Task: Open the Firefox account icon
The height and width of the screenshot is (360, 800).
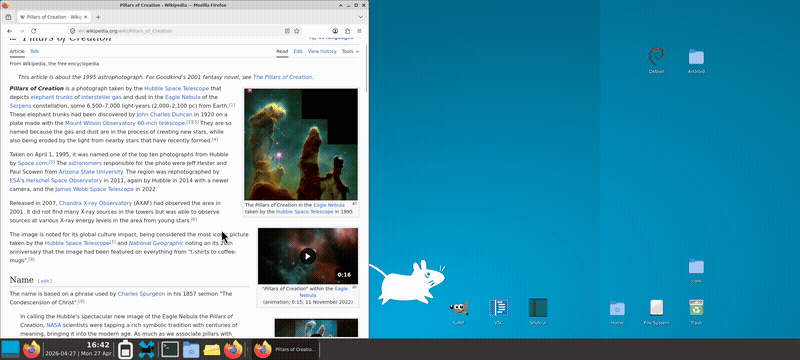Action: (336, 31)
